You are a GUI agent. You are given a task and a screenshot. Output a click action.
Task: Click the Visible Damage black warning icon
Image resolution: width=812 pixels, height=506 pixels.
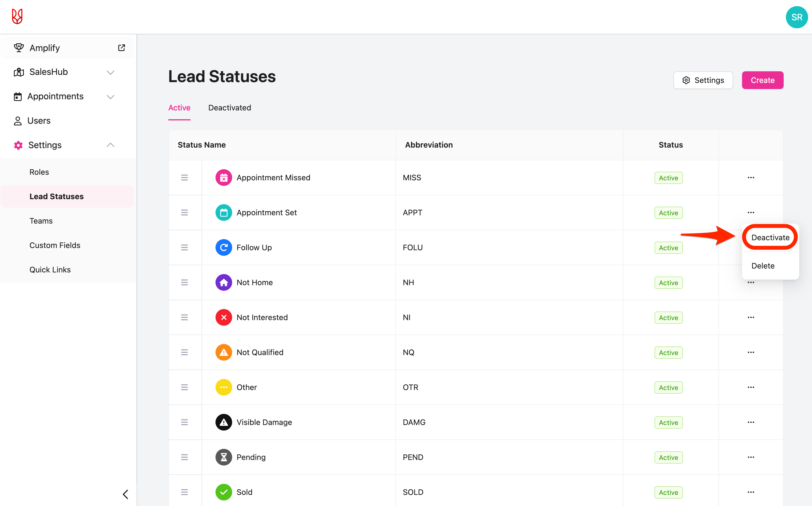(224, 422)
